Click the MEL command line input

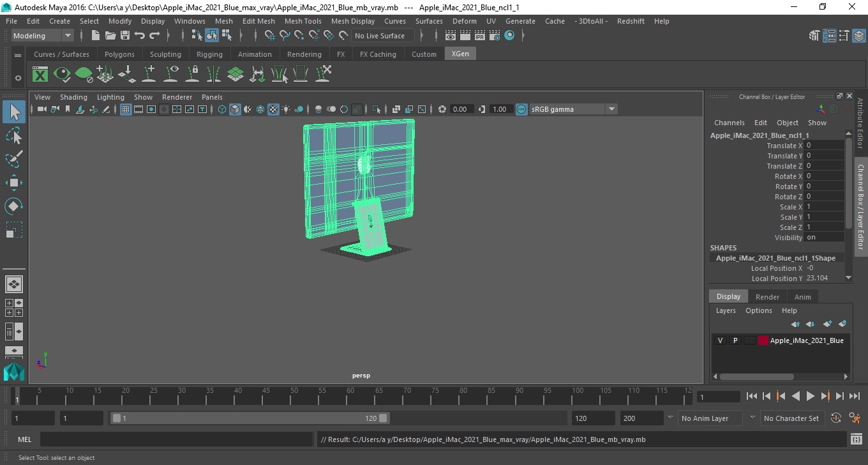tap(177, 439)
